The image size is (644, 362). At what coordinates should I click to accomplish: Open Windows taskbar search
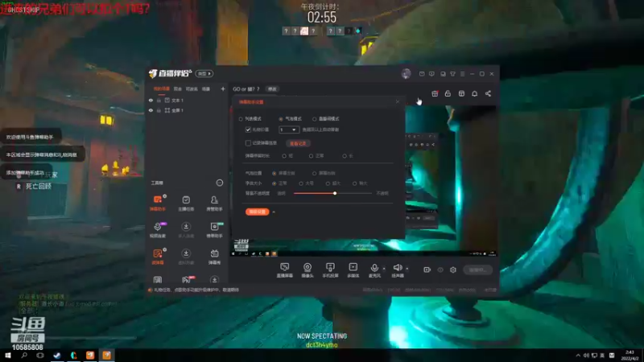24,355
